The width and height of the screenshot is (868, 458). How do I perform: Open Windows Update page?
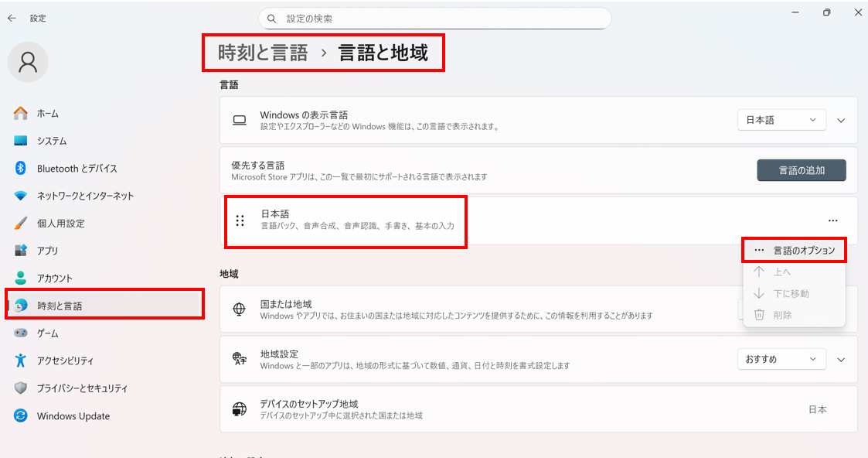point(73,416)
